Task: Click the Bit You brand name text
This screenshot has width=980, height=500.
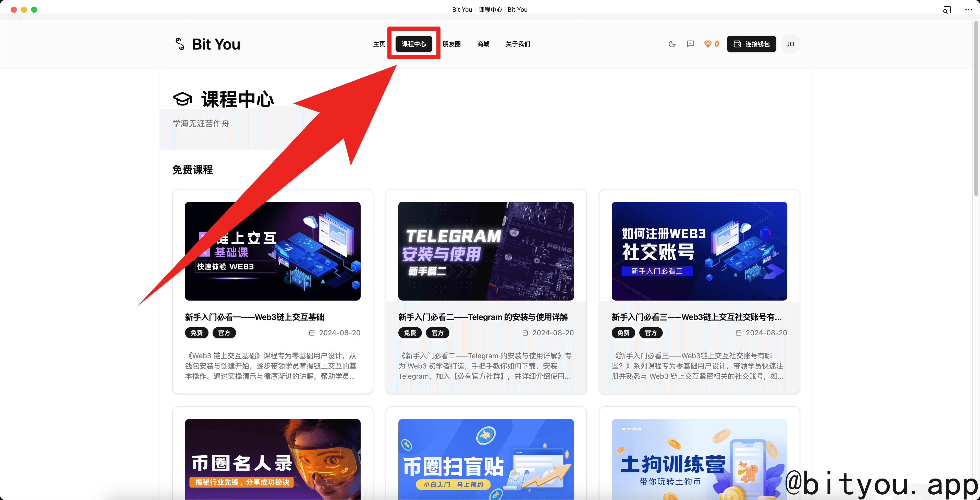Action: pyautogui.click(x=216, y=44)
